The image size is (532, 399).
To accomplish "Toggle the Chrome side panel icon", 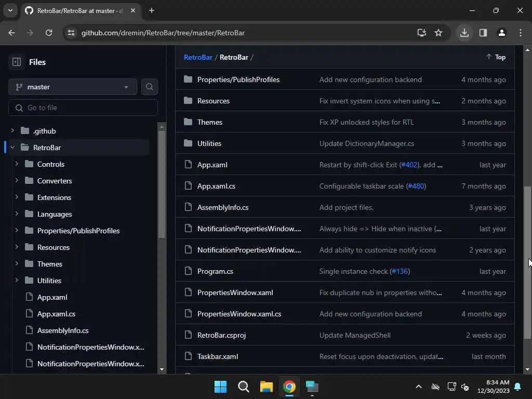I will point(483,33).
